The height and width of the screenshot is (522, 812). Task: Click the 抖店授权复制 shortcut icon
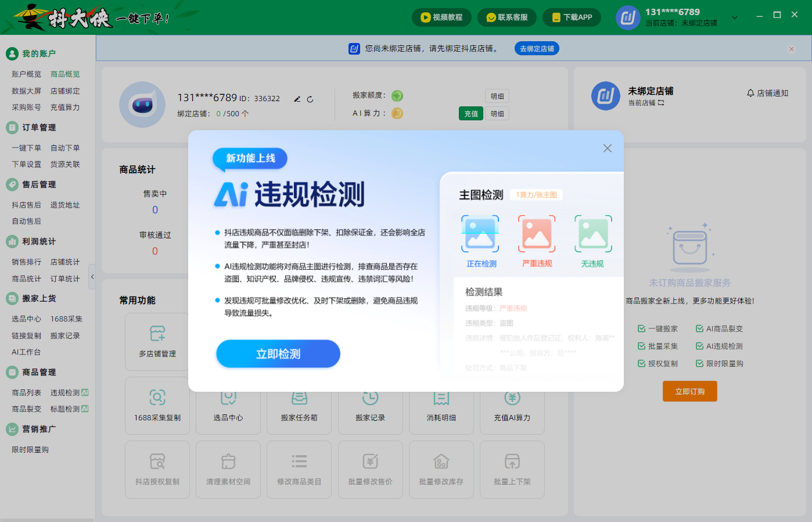[157, 462]
